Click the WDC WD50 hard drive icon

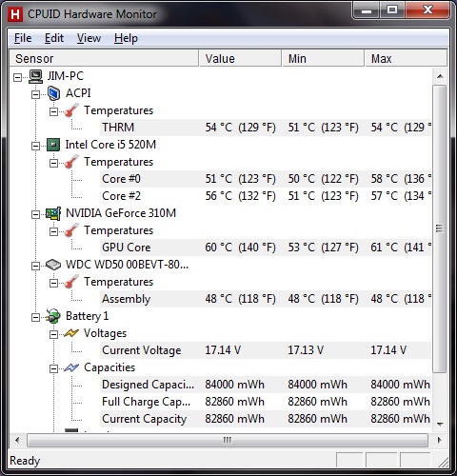pyautogui.click(x=53, y=265)
